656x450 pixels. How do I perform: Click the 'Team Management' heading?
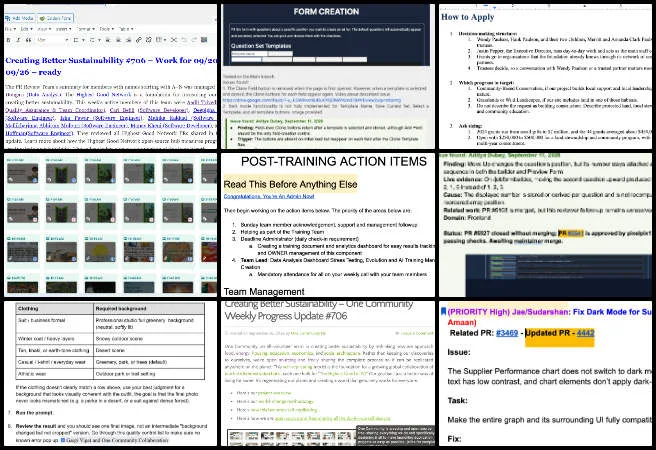pos(264,291)
